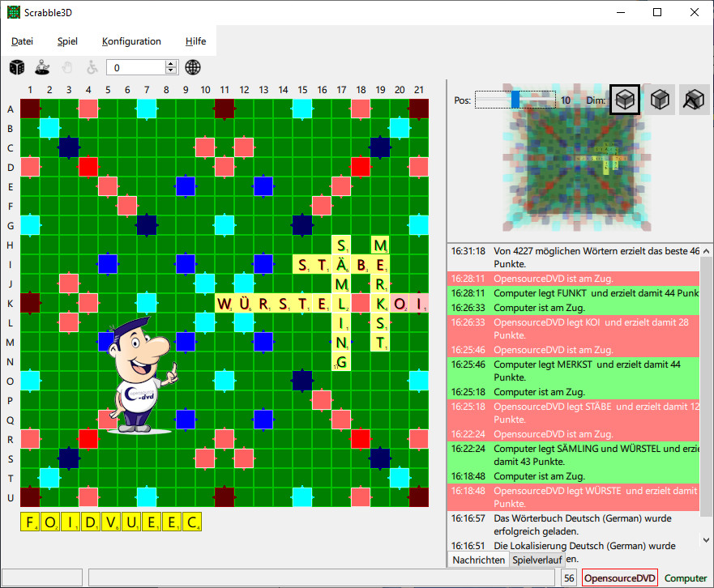Increase the toolbar number with the up arrow

click(170, 64)
